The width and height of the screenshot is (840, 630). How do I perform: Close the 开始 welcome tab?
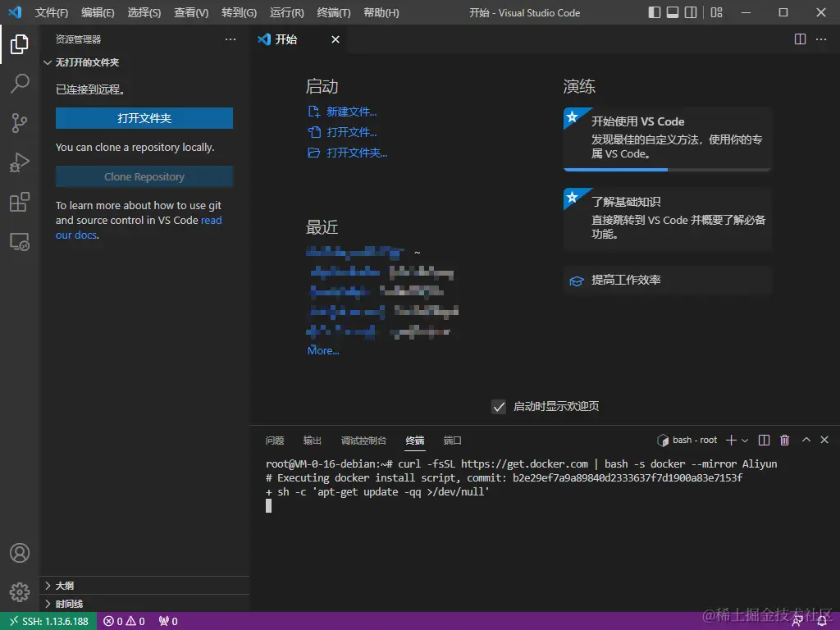[336, 39]
